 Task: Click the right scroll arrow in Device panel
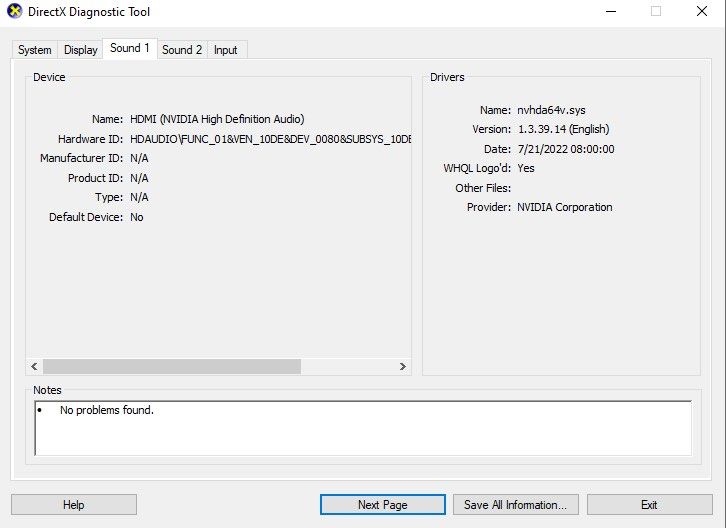point(403,367)
